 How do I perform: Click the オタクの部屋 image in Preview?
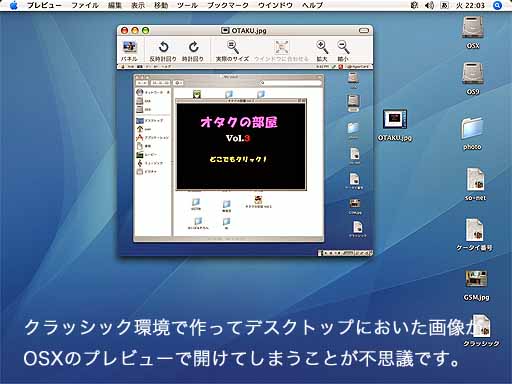241,146
